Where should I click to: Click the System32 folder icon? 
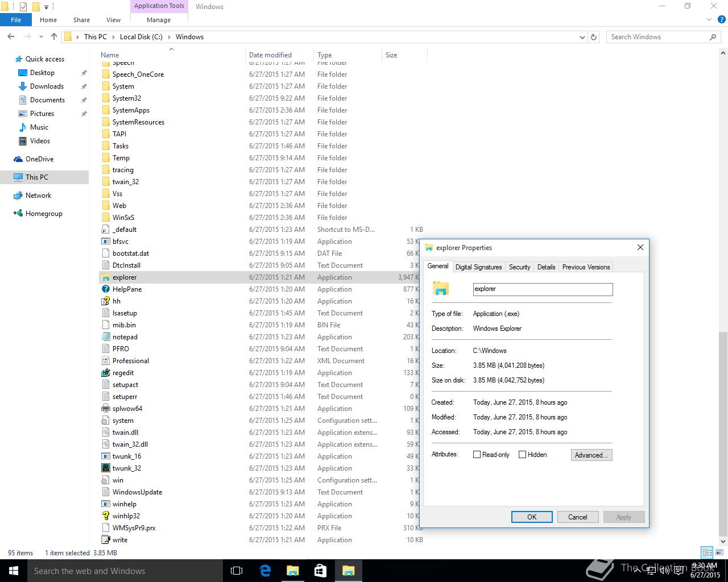[105, 98]
